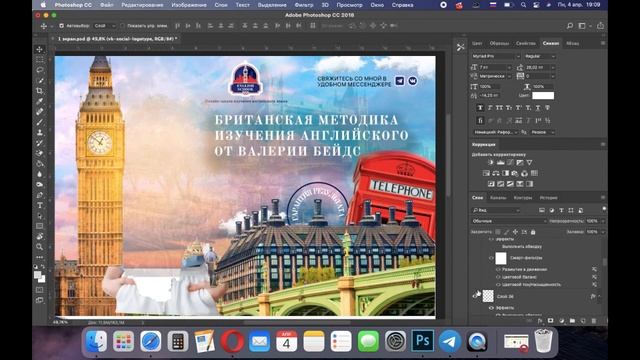Image resolution: width=640 pixels, height=360 pixels.
Task: Toggle Underline text style
Action: 538,108
